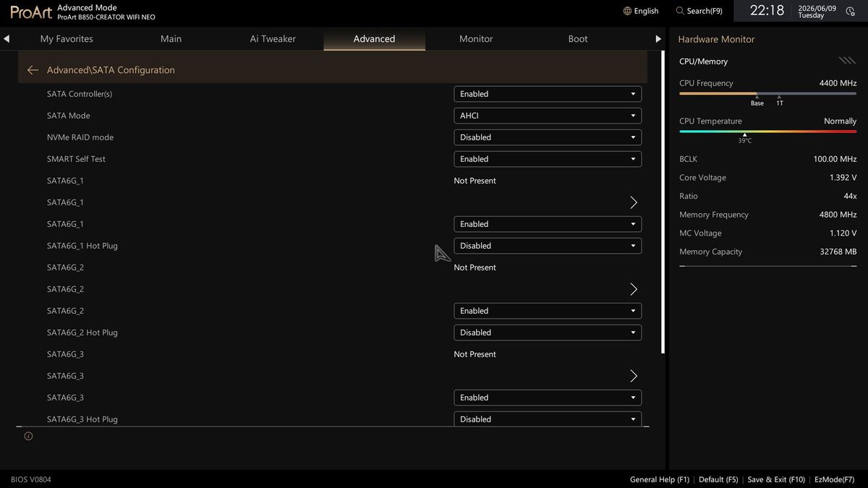This screenshot has width=868, height=488.
Task: Open Search with the magnifier icon
Action: [x=680, y=11]
